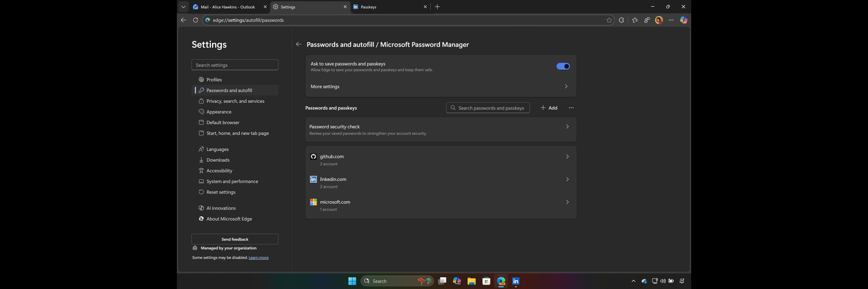Open Settings and more ellipsis menu
The height and width of the screenshot is (289, 868).
point(671,20)
